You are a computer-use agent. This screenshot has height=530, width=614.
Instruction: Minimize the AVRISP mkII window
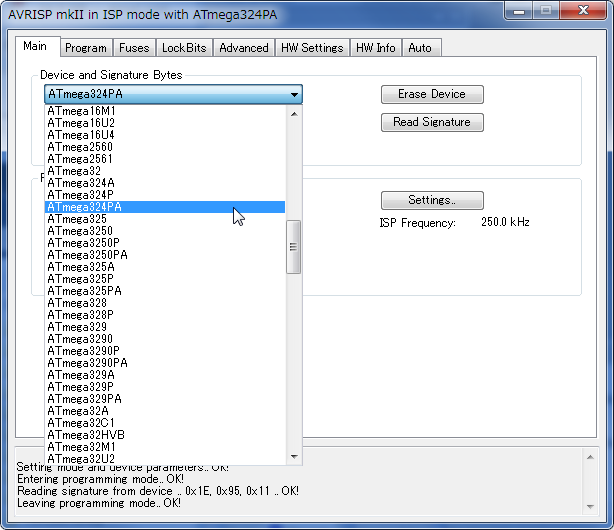point(519,11)
